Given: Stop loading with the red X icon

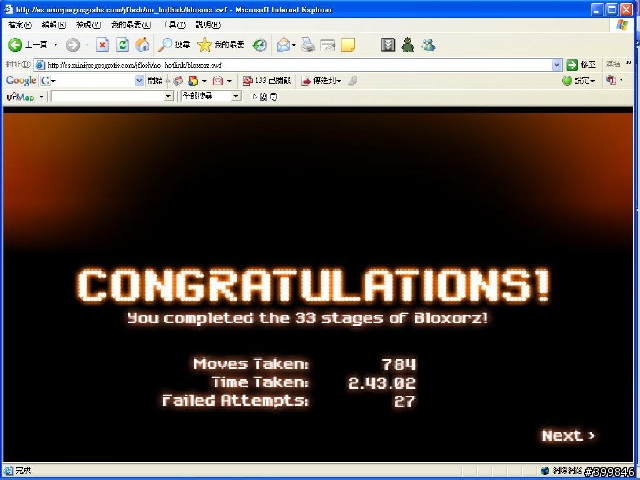Looking at the screenshot, I should point(102,45).
